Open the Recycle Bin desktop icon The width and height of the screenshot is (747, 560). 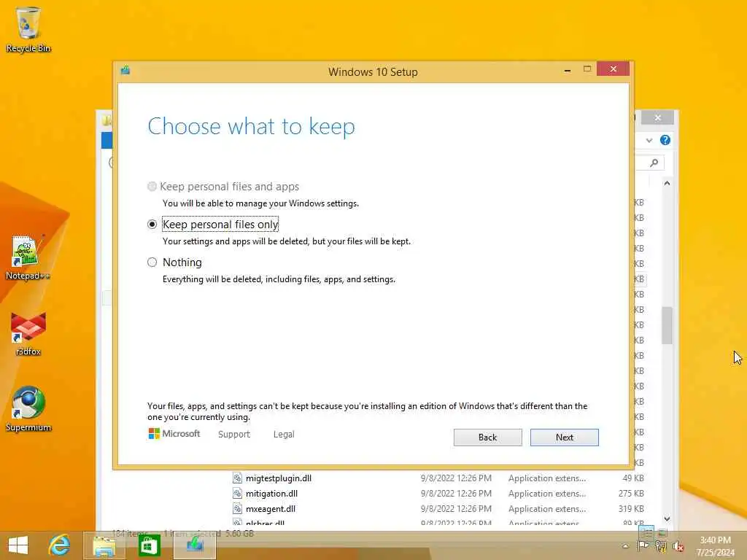28,28
